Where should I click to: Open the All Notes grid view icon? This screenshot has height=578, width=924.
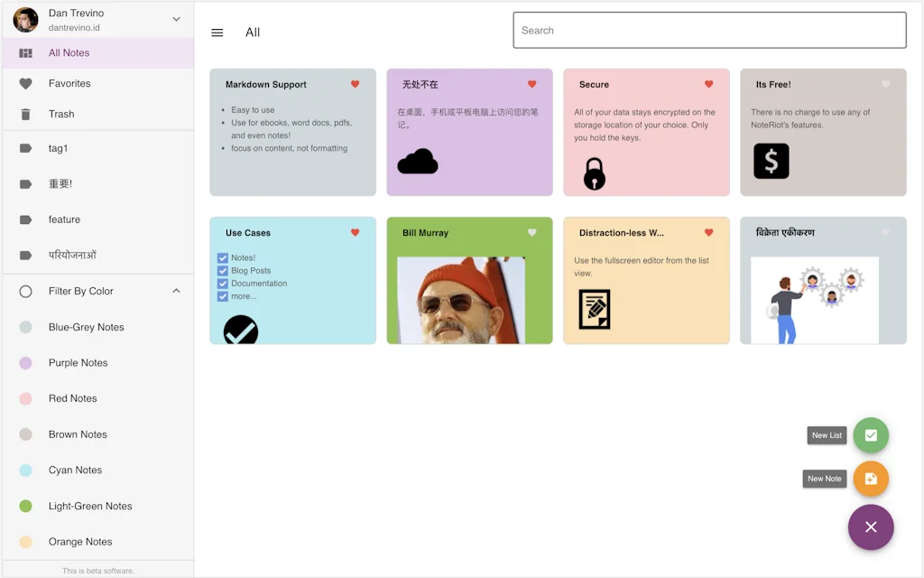[x=25, y=52]
